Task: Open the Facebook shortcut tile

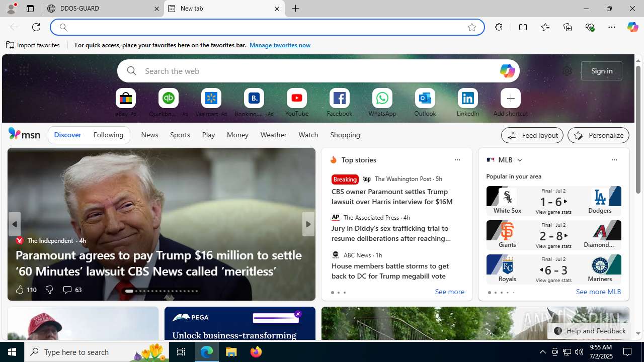Action: click(340, 103)
